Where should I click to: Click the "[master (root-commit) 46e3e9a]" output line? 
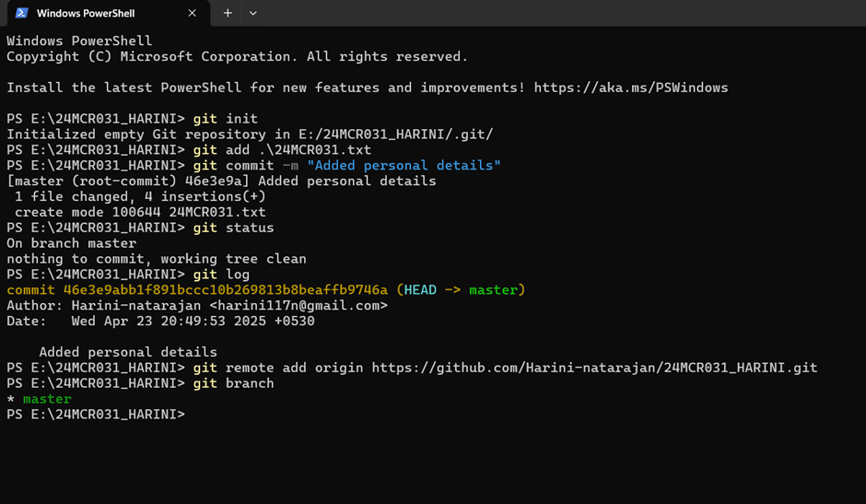pyautogui.click(x=221, y=182)
